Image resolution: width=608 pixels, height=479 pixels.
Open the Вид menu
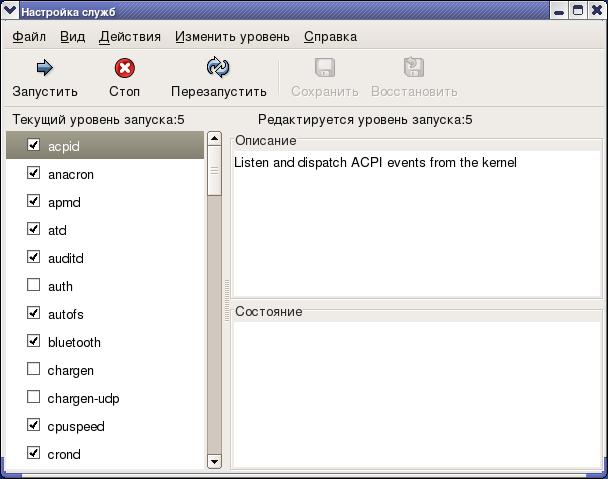tap(73, 37)
